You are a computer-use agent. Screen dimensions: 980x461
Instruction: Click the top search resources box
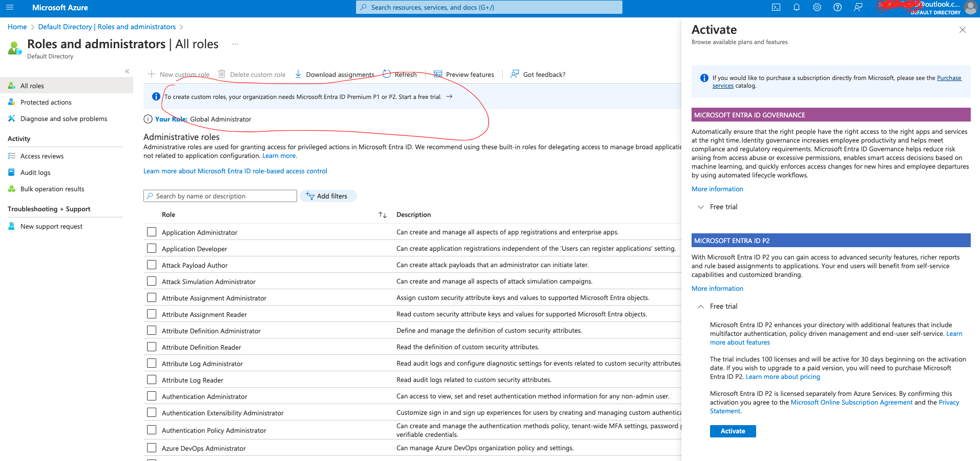pos(489,7)
